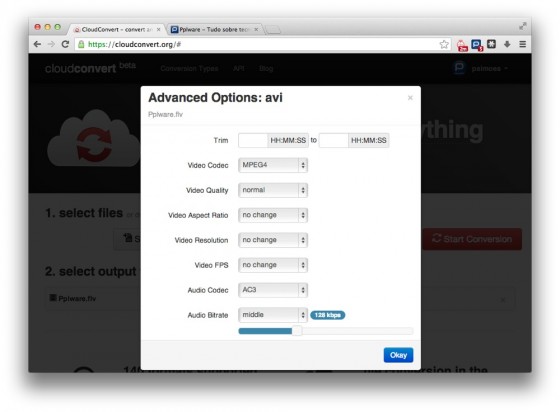Screen dimensions: 560x412
Task: Click the unfilled part of bitrate slider track
Action: pos(357,331)
